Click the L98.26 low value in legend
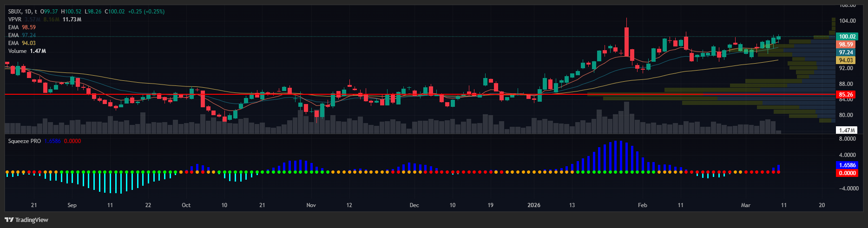Image resolution: width=868 pixels, height=228 pixels. (93, 12)
